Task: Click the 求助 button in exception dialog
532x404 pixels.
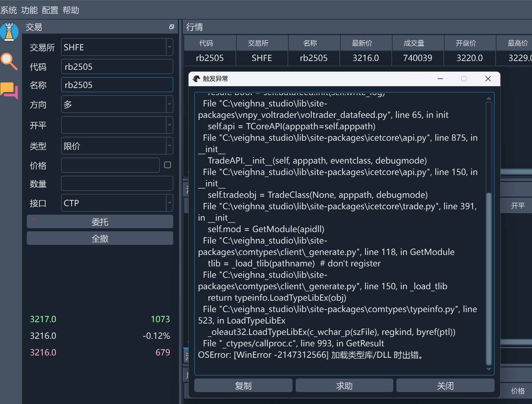Action: (344, 386)
